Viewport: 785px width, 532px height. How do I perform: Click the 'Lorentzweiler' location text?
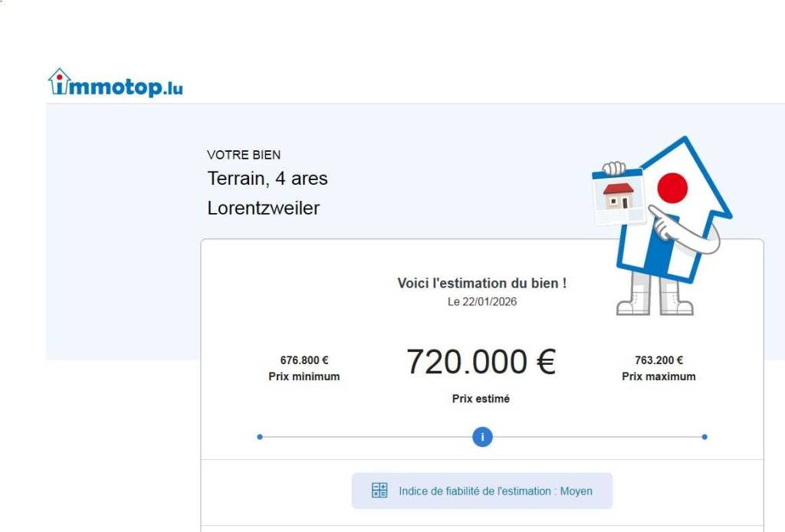263,208
